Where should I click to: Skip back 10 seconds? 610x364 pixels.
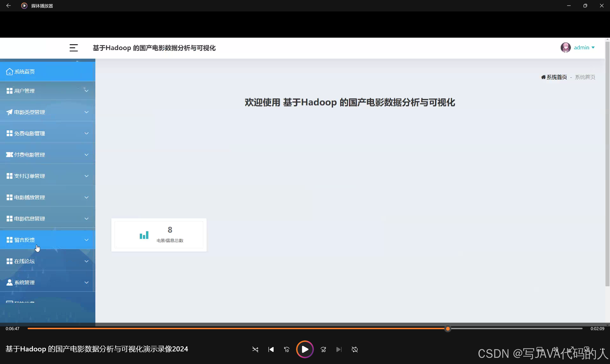287,349
